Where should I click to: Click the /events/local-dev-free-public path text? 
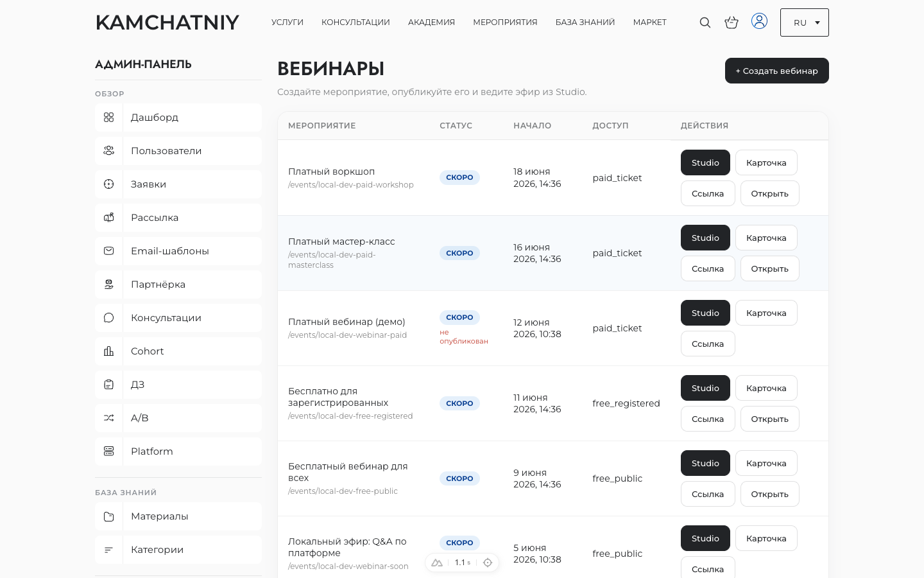(343, 491)
